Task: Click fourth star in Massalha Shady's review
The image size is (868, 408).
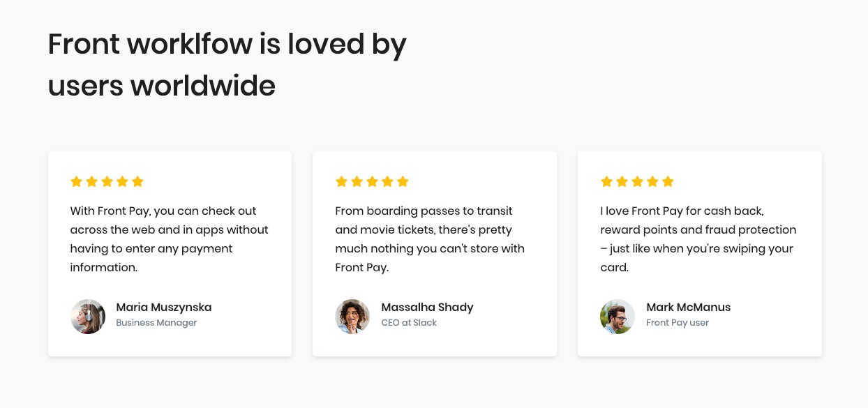Action: [x=387, y=181]
